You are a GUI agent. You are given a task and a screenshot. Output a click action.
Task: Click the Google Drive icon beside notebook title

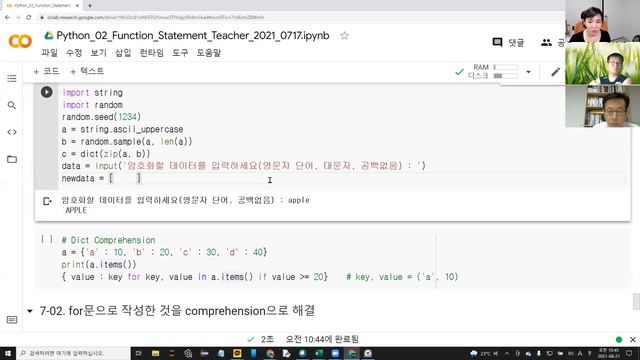(49, 36)
